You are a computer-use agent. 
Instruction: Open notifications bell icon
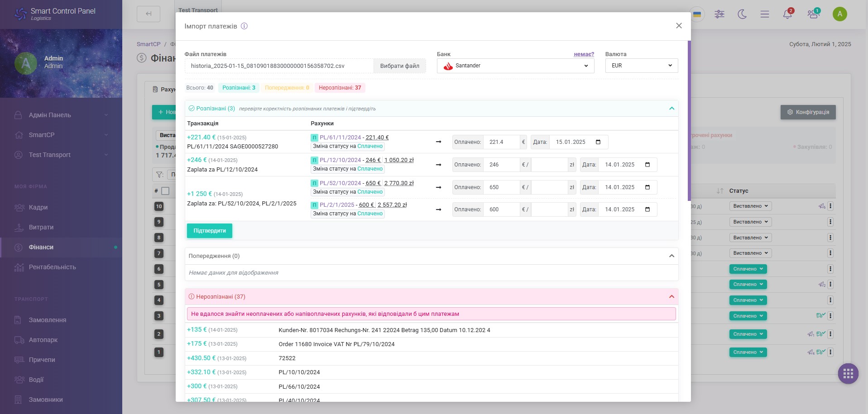[787, 14]
